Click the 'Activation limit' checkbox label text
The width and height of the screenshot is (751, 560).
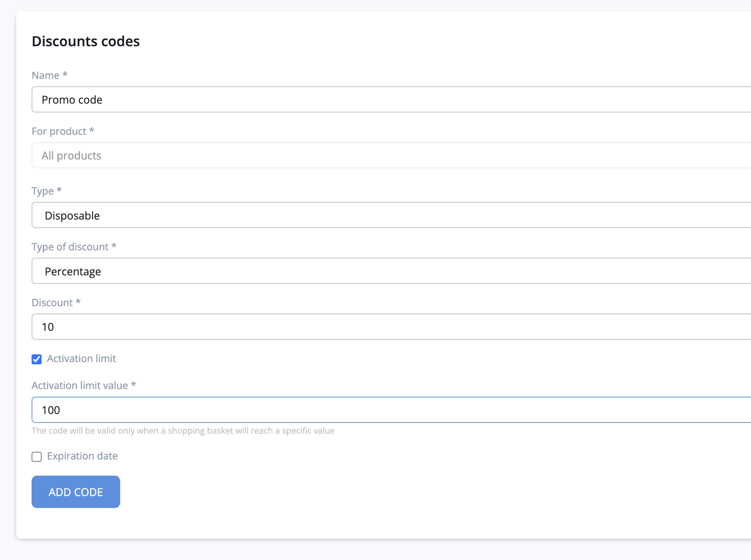(81, 359)
